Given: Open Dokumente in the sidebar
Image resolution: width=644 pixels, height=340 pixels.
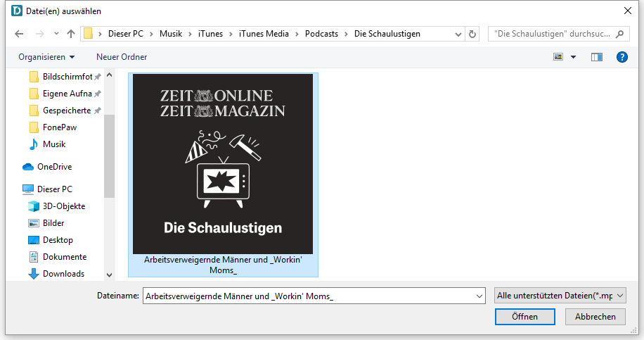Looking at the screenshot, I should click(x=58, y=256).
